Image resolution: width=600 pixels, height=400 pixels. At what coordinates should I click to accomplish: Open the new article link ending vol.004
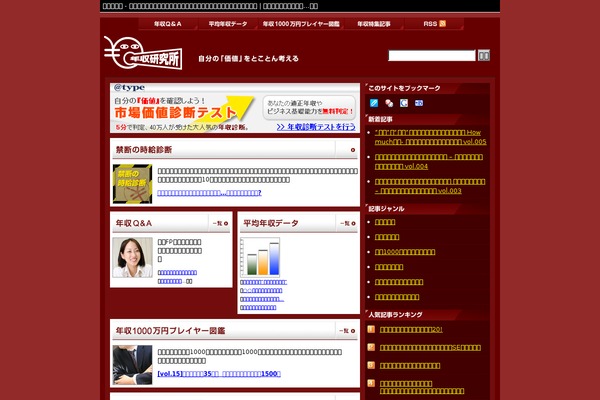[429, 162]
